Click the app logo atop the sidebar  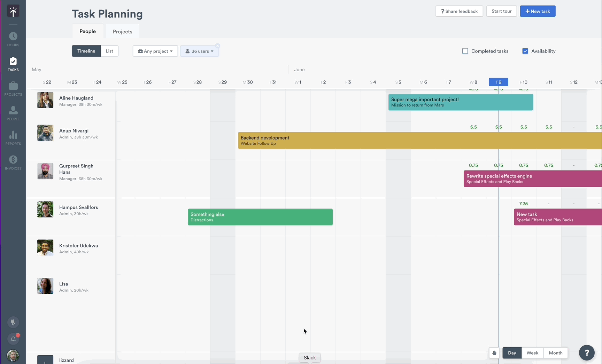[13, 11]
